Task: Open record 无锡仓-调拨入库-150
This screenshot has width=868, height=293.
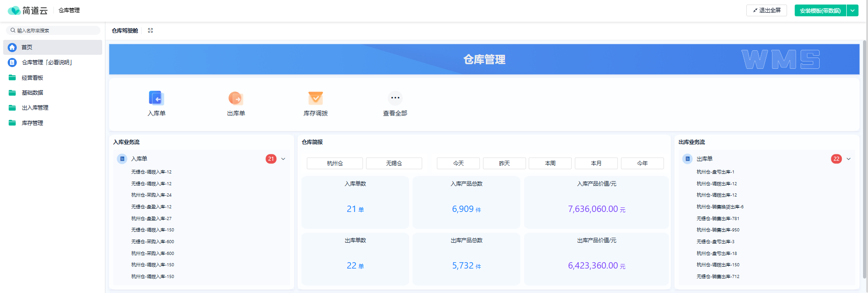Action: (152, 230)
